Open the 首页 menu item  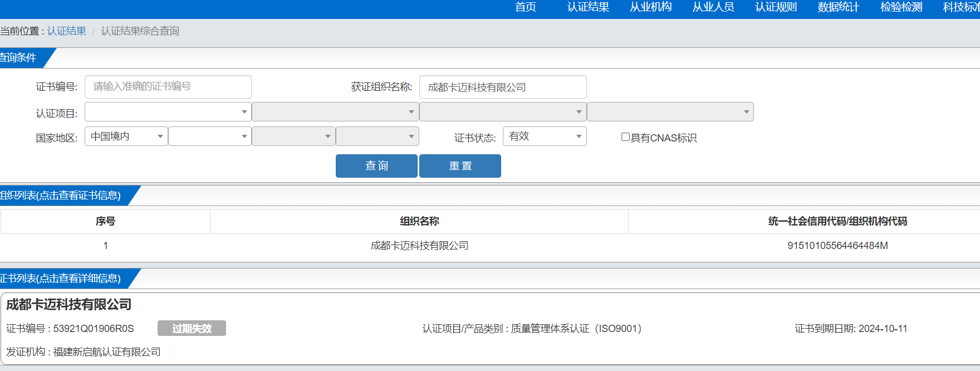(525, 7)
